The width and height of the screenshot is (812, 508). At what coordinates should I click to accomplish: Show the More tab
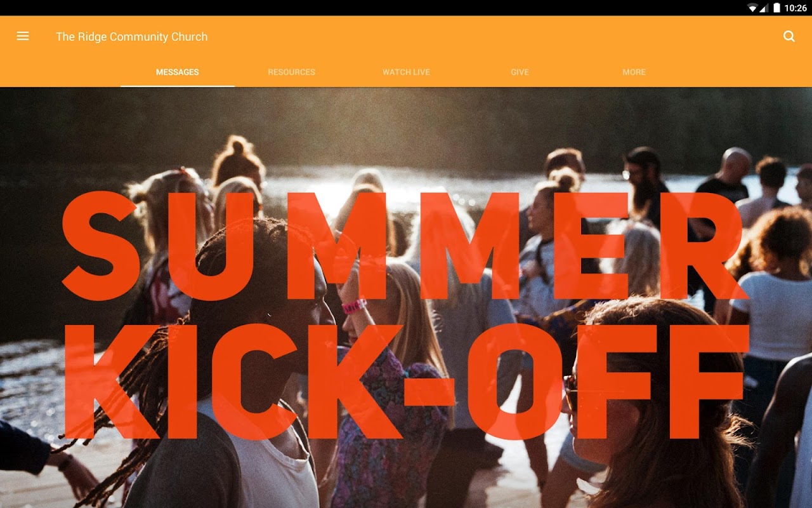[634, 72]
